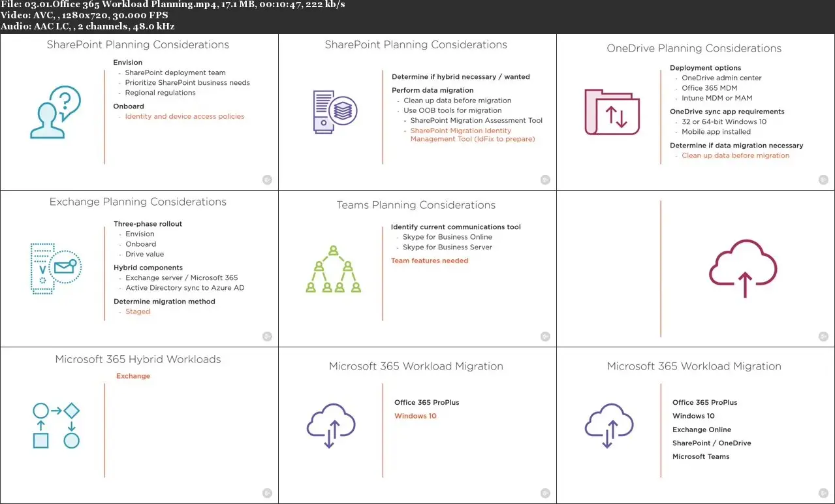The image size is (835, 504).
Task: Select the Exchange Planning Considerations thumbnail
Action: (139, 269)
